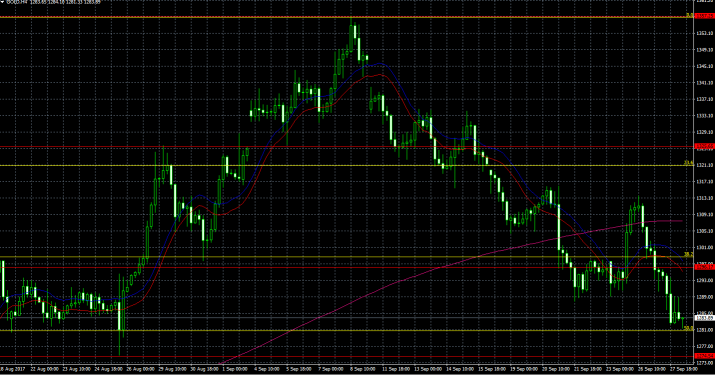Click the 1333.10 price scale value
The width and height of the screenshot is (715, 375).
tap(705, 116)
